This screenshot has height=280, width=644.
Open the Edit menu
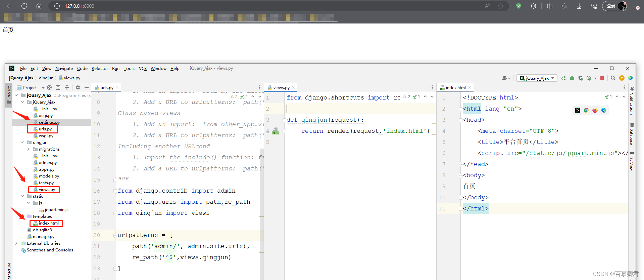coord(34,68)
